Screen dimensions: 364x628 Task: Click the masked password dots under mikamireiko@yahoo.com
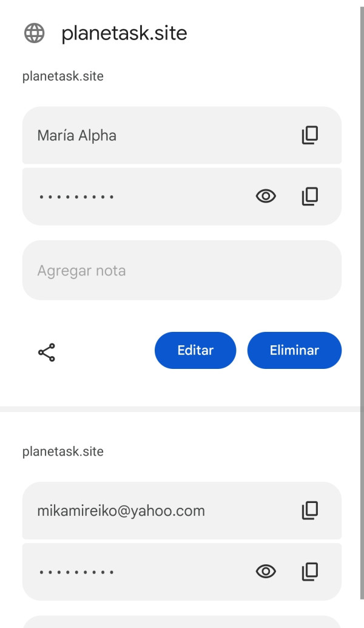click(76, 572)
